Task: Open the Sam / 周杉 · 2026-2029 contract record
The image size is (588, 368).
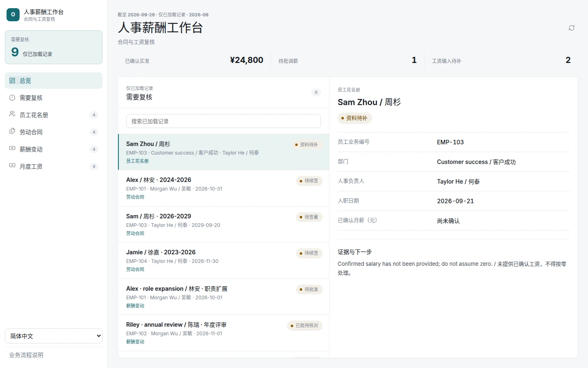Action: (x=223, y=224)
